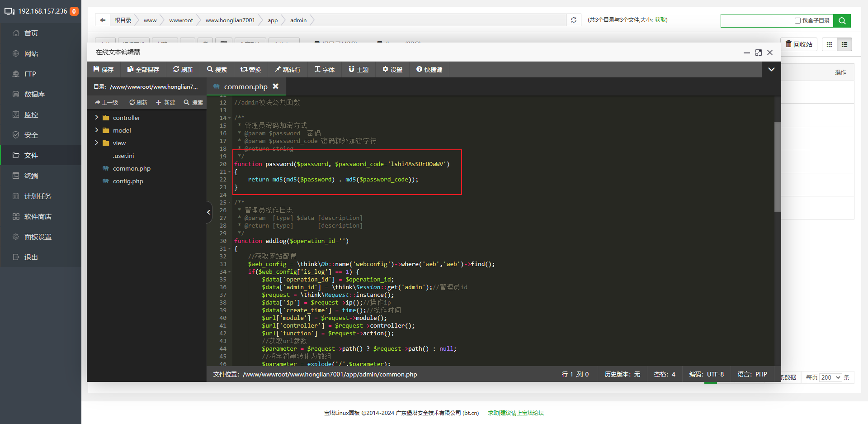The height and width of the screenshot is (424, 868).
Task: Expand the model folder in tree
Action: pyautogui.click(x=96, y=130)
